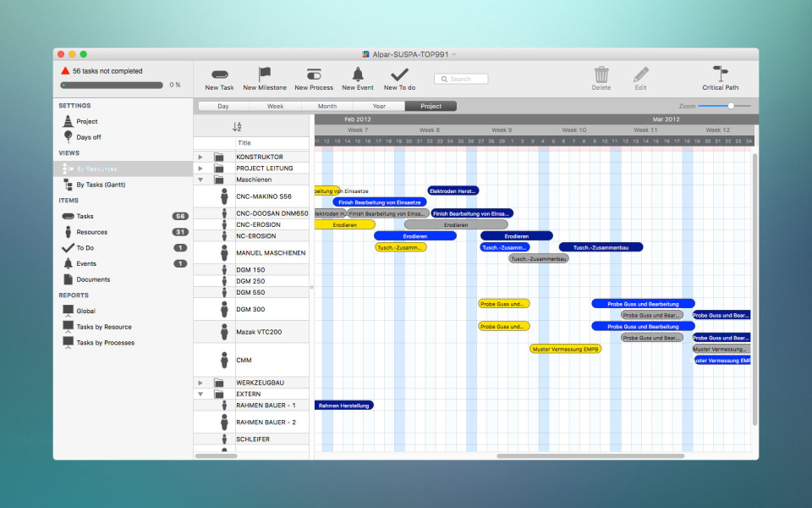Screen dimensions: 812x508
Task: Select the DGM 300 resource row
Action: [252, 309]
